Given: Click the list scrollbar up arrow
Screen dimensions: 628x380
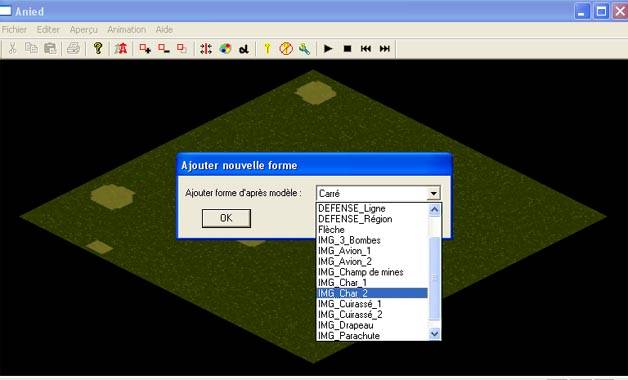Looking at the screenshot, I should 434,210.
